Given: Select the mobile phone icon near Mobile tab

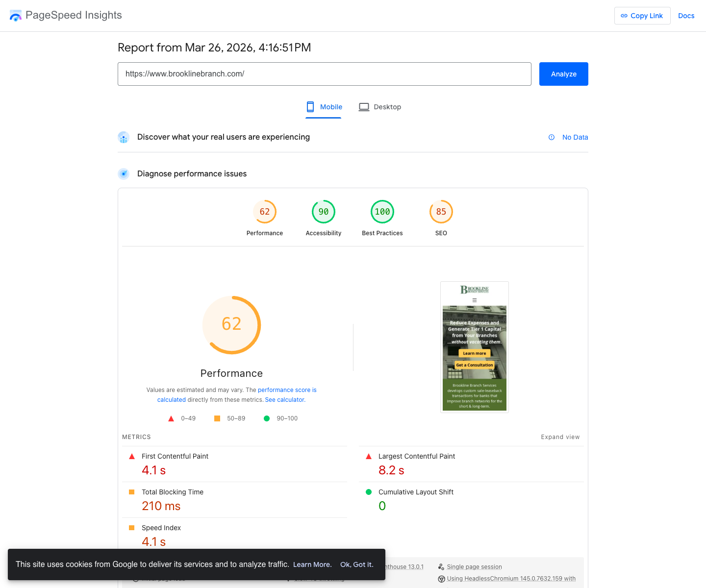Looking at the screenshot, I should pos(310,107).
